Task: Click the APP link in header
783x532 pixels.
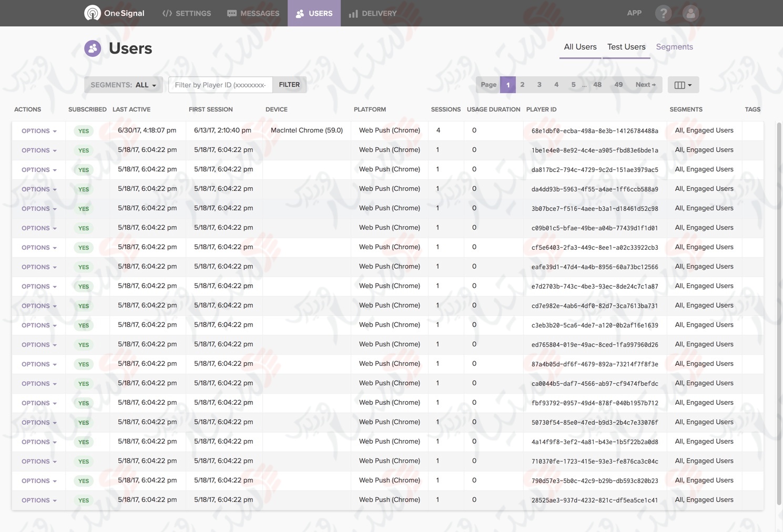Action: (634, 13)
